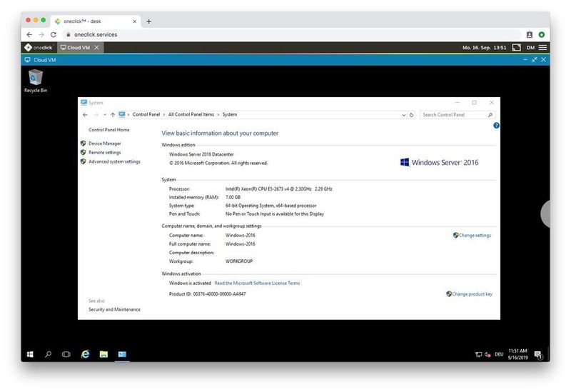Viewport: 571px width, 392px height.
Task: Open Advanced system settings link
Action: pyautogui.click(x=114, y=161)
